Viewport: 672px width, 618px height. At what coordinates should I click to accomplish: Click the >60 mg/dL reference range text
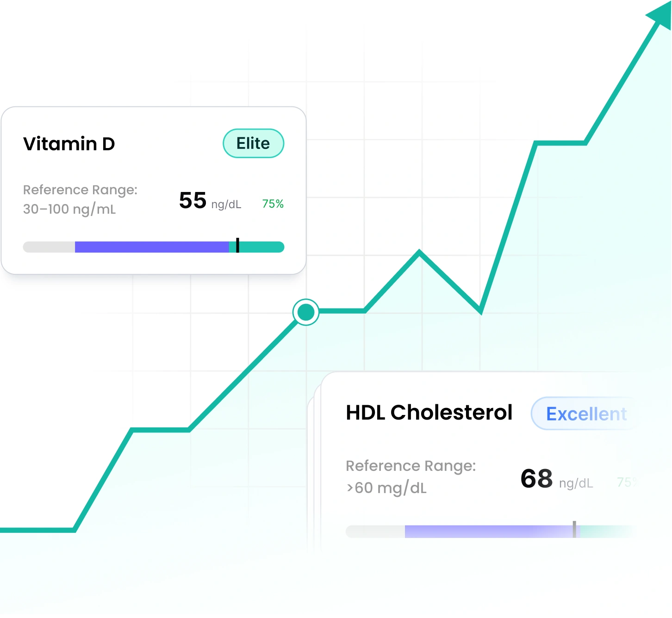click(x=386, y=488)
